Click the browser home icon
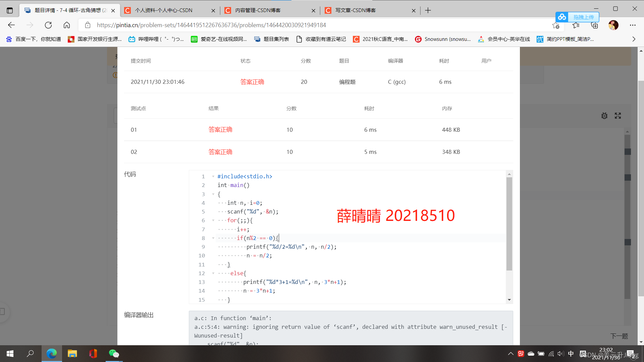Viewport: 644px width, 362px height. 67,25
